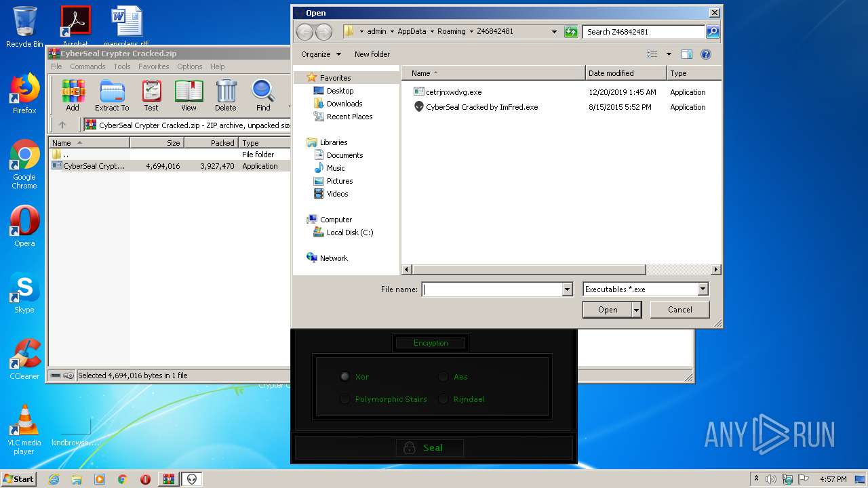Click the Open button
Viewport: 868px width, 488px height.
point(607,310)
